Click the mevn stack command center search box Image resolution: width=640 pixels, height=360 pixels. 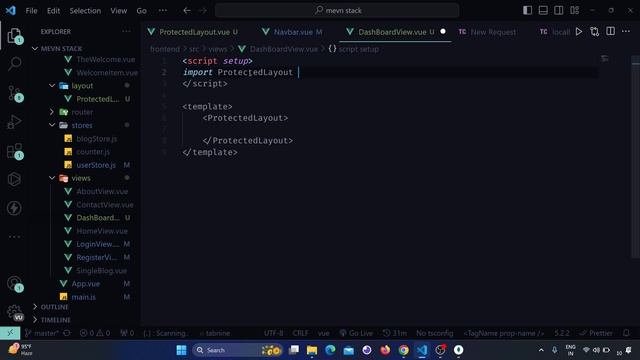(x=337, y=11)
